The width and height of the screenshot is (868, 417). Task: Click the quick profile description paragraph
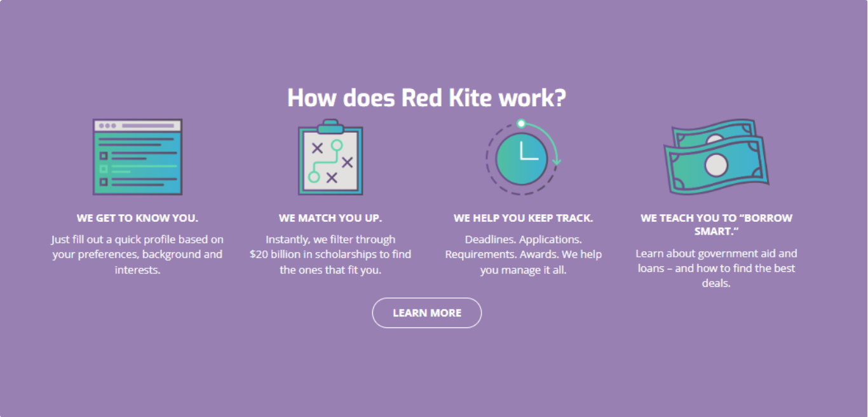pos(137,255)
